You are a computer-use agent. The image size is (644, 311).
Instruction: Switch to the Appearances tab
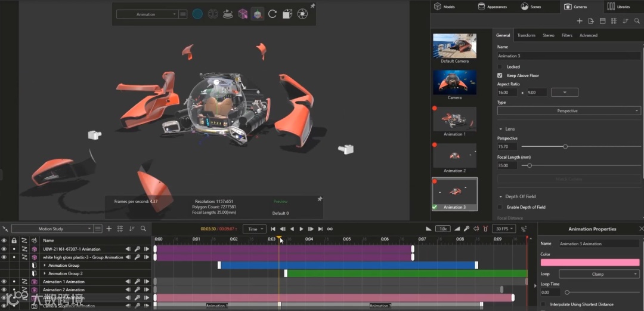[493, 7]
